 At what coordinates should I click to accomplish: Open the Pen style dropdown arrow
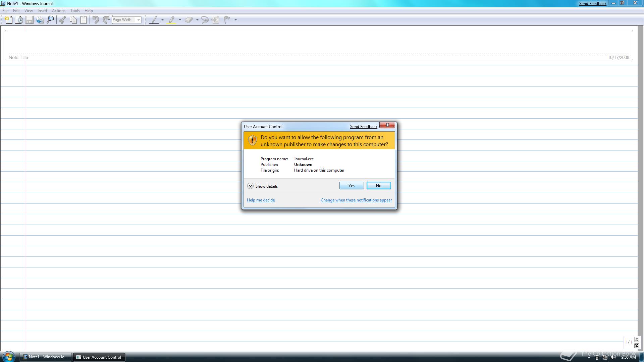(x=163, y=20)
